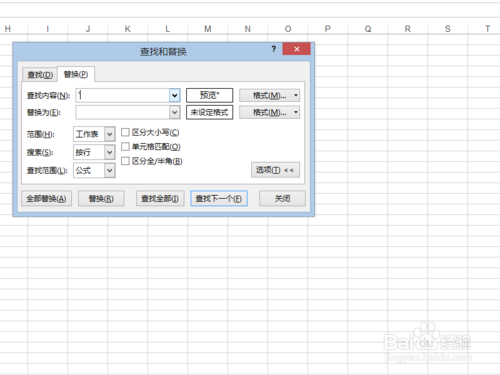Enable 单元格匹配(O) checkbox

coord(125,147)
